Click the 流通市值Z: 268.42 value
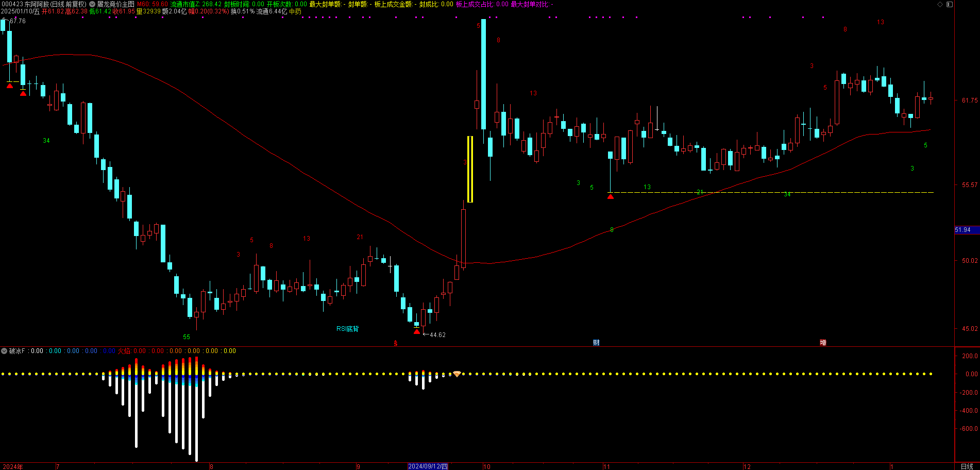The width and height of the screenshot is (980, 470). pos(196,4)
